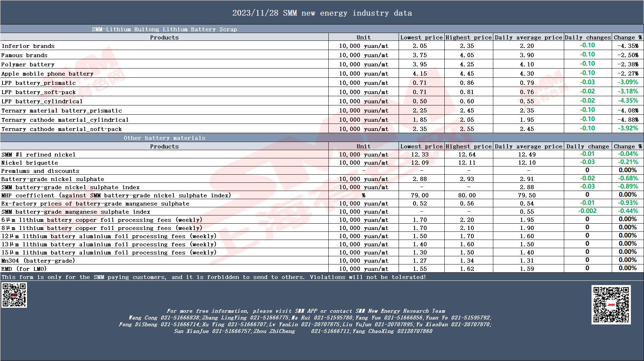Click the Wang Cong contact phone line

click(x=310, y=318)
